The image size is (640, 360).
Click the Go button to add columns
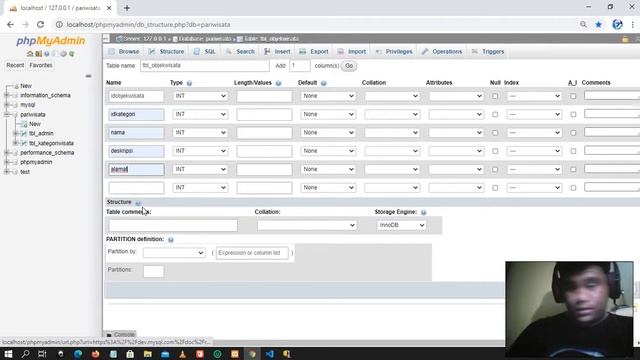349,66
